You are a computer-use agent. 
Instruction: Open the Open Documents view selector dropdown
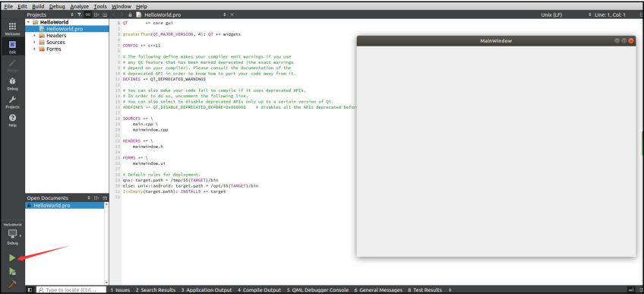coord(89,198)
